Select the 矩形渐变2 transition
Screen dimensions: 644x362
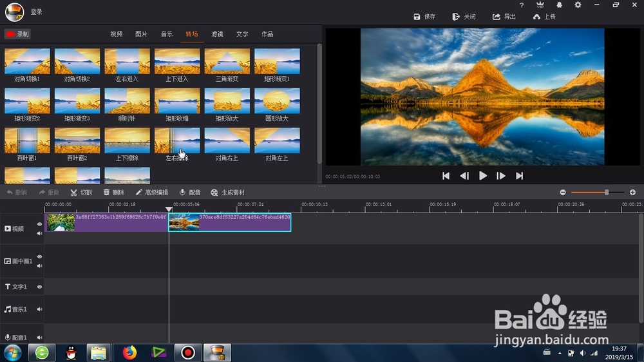(27, 105)
